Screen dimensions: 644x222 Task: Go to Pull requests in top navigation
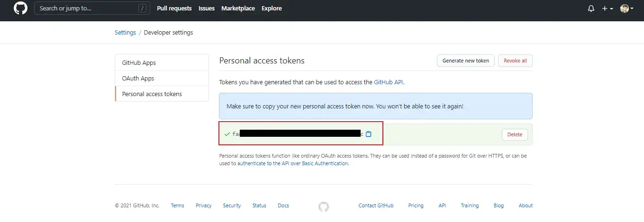pyautogui.click(x=174, y=9)
